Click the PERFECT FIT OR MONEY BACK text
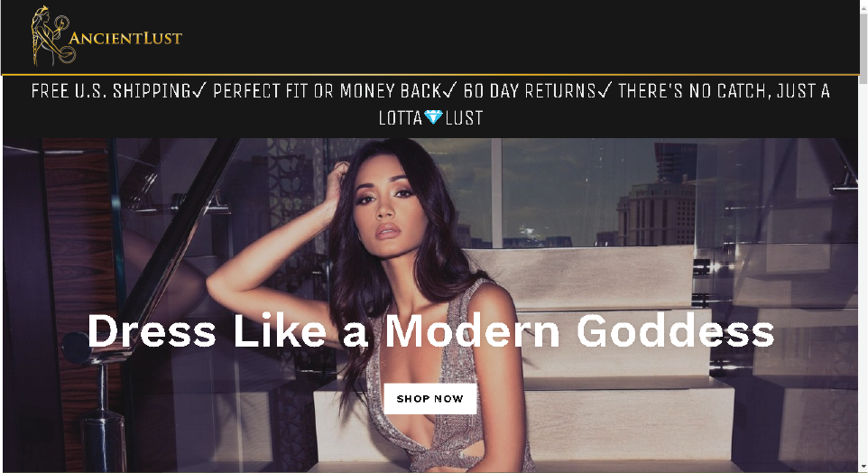Viewport: 868px width, 473px height. [x=327, y=91]
